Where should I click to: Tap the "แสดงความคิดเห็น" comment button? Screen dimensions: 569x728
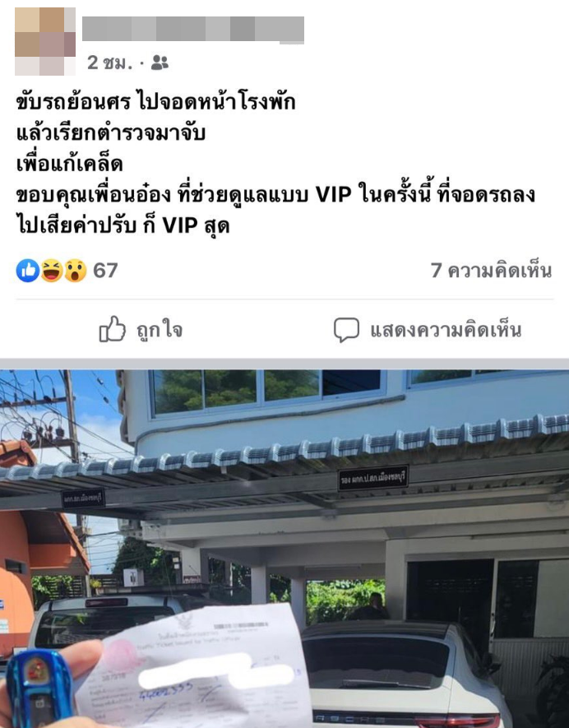coord(446,330)
